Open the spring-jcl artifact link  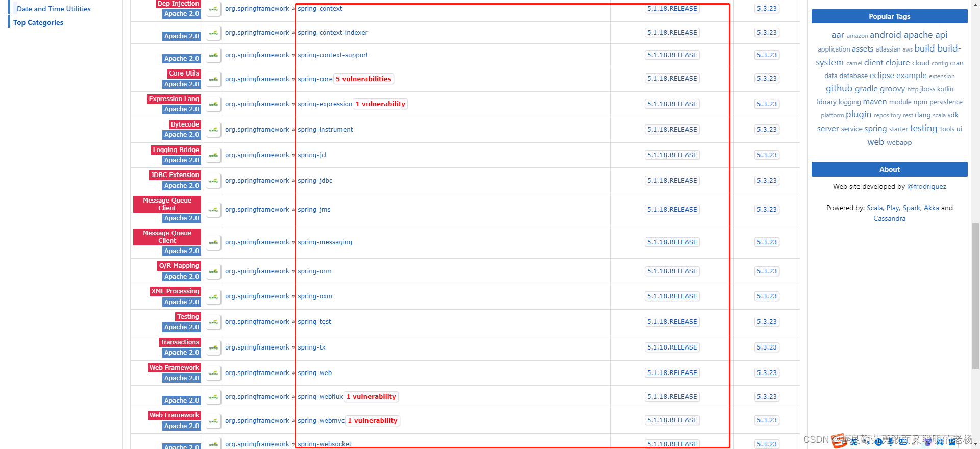click(312, 155)
